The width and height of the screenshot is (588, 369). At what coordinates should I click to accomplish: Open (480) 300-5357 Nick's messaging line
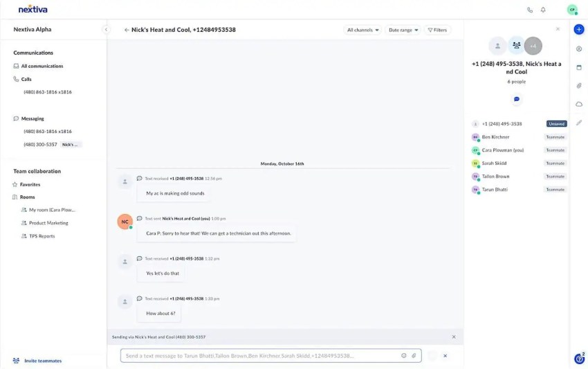53,145
